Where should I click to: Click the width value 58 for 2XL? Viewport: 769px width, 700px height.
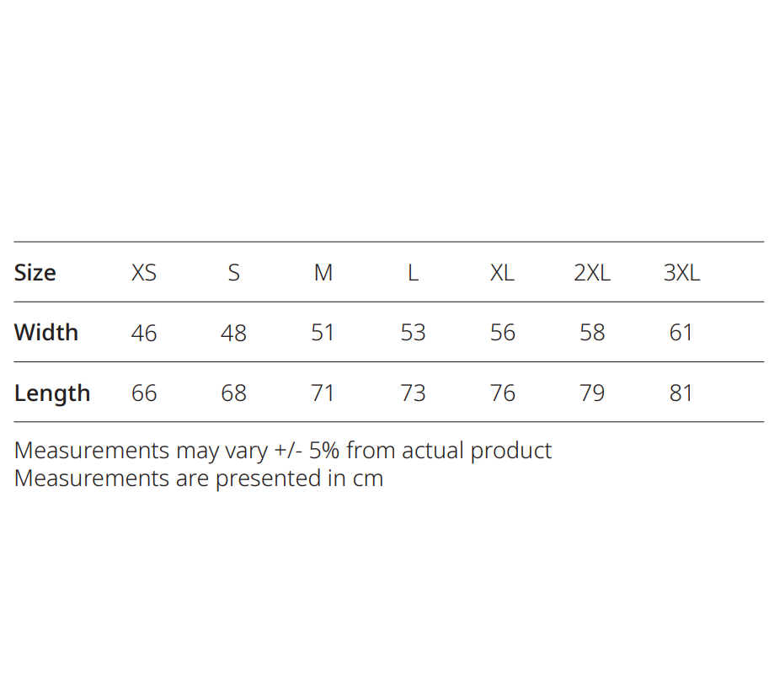coord(592,334)
